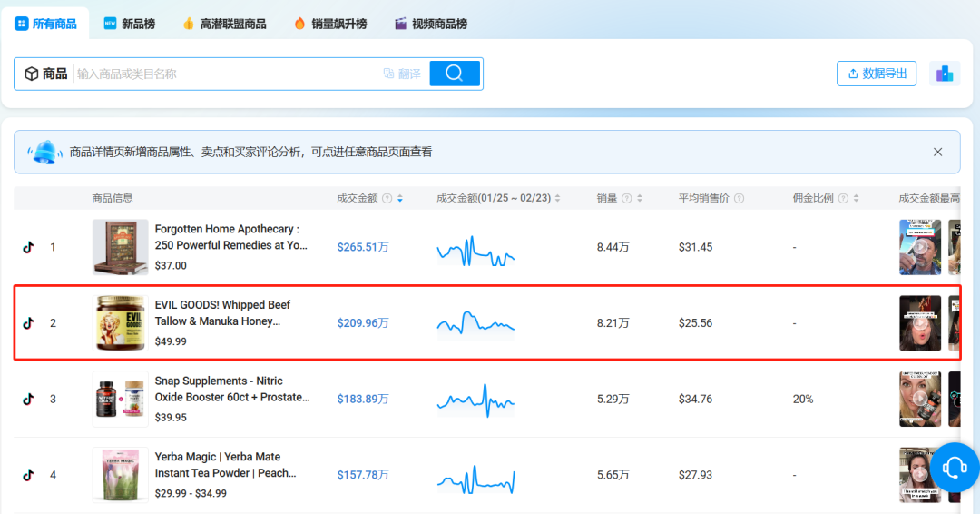The height and width of the screenshot is (514, 980).
Task: Click the $37.00 product price
Action: click(171, 265)
